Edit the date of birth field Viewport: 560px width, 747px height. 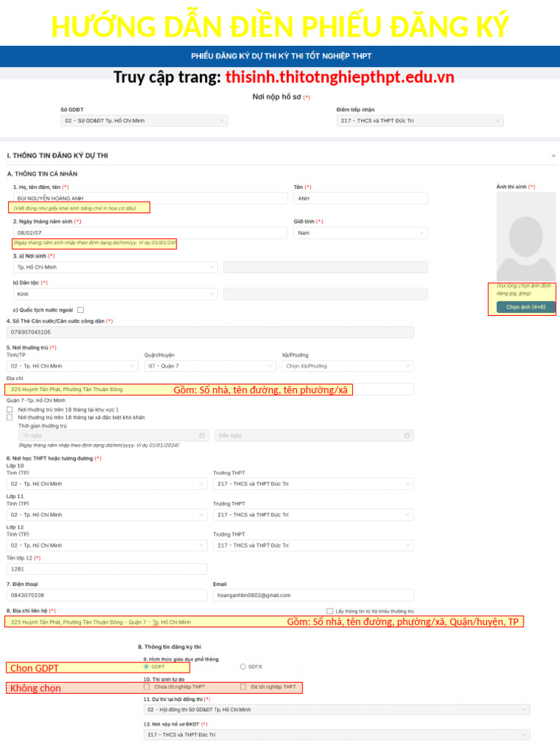(150, 233)
